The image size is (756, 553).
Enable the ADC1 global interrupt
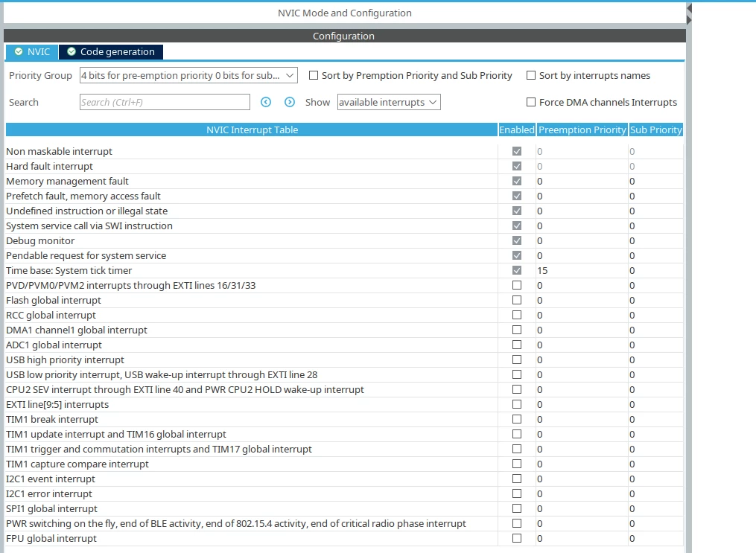[x=517, y=345]
